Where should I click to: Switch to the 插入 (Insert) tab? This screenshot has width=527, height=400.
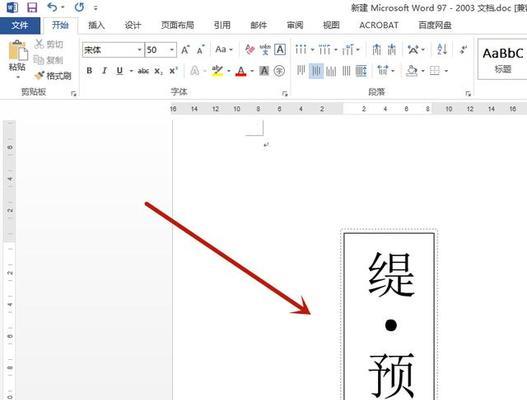point(96,25)
